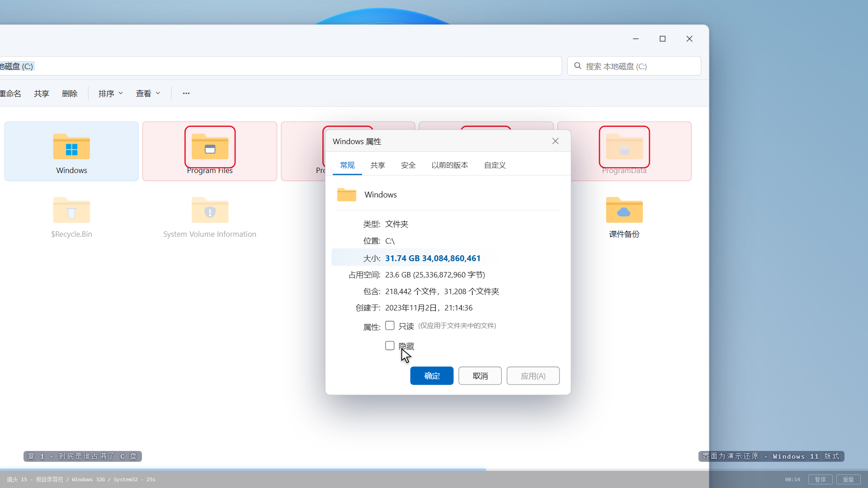Confirm with the 确定 button
The height and width of the screenshot is (488, 868).
(x=432, y=376)
